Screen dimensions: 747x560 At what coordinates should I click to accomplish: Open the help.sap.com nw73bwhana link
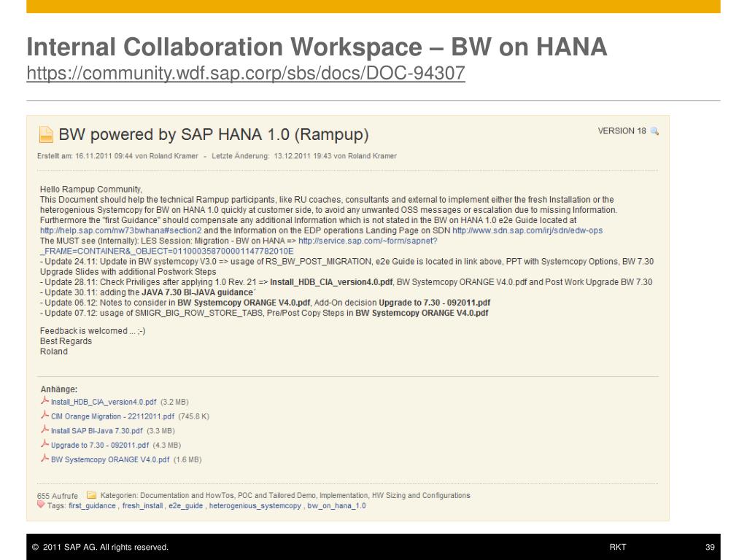[x=120, y=230]
